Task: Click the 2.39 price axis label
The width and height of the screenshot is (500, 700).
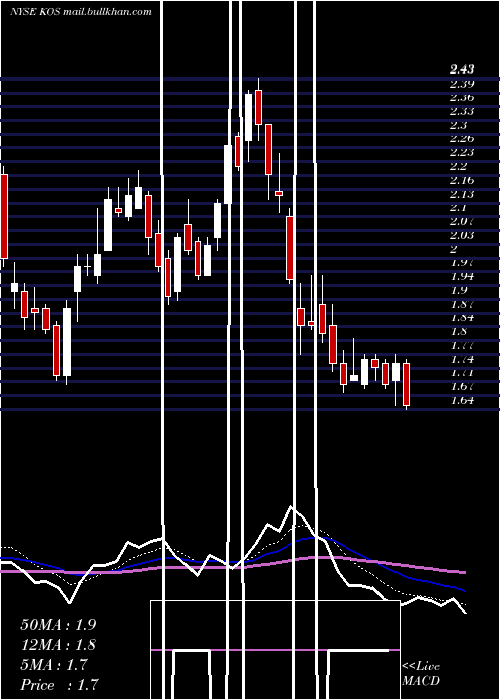Action: pos(462,84)
